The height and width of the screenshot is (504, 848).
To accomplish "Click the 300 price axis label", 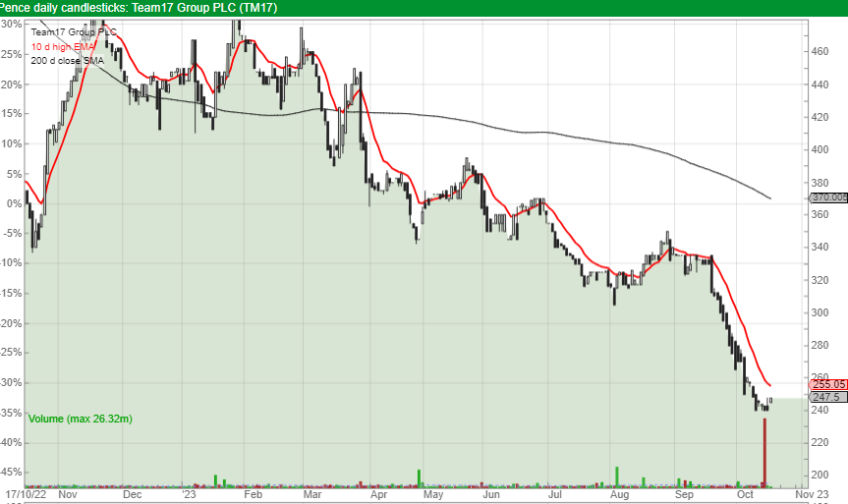I will (820, 312).
